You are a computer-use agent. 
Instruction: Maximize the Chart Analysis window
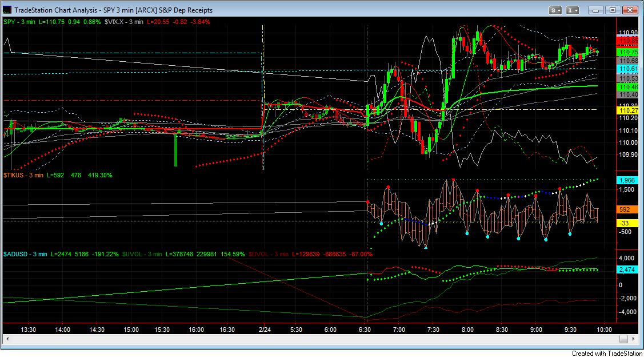tap(613, 10)
